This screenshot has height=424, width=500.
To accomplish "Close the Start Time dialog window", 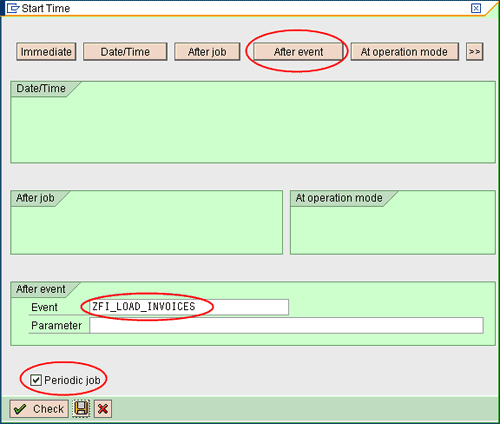I will click(x=476, y=8).
